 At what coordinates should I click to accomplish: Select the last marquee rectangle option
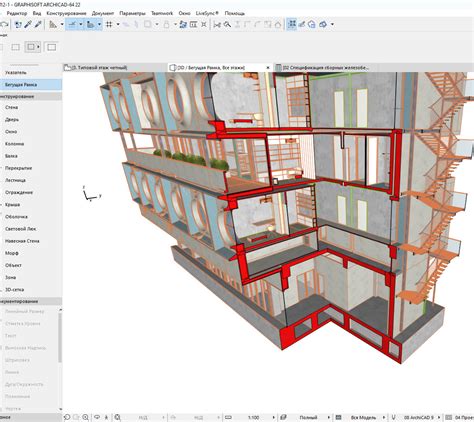click(51, 47)
